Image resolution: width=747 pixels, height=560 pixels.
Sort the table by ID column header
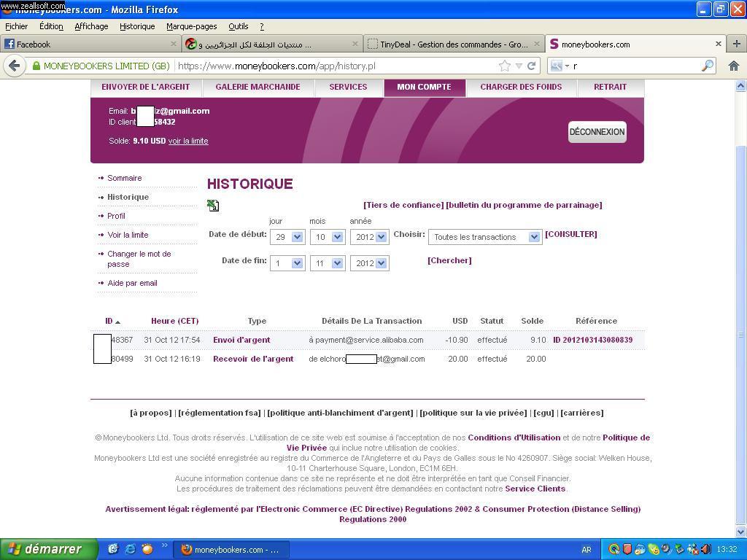(x=112, y=321)
